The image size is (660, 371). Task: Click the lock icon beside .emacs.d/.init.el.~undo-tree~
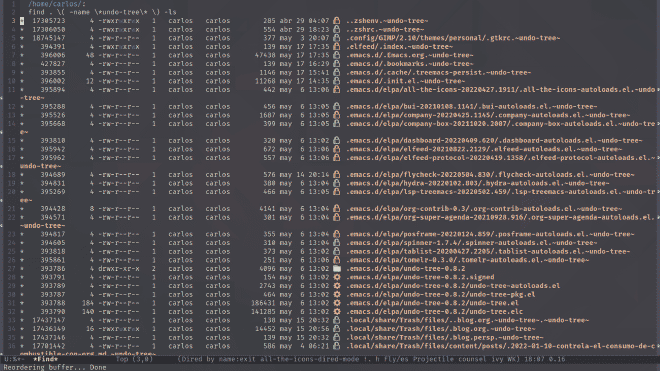(x=337, y=81)
